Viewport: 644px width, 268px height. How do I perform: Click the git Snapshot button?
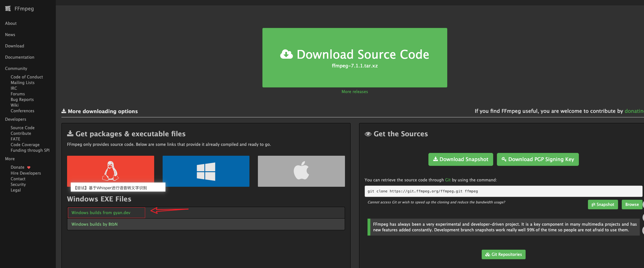click(603, 205)
